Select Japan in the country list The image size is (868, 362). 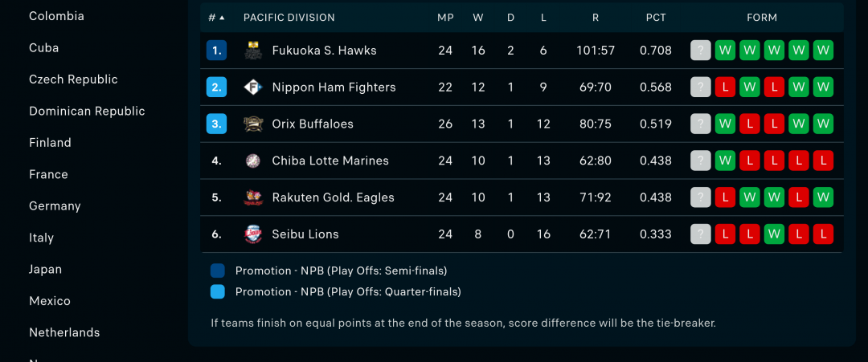point(45,269)
